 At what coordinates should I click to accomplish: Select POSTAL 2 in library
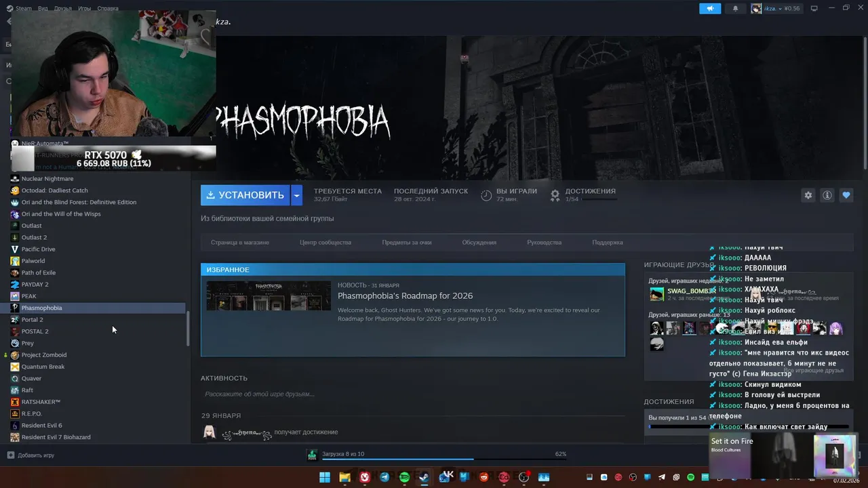click(35, 331)
